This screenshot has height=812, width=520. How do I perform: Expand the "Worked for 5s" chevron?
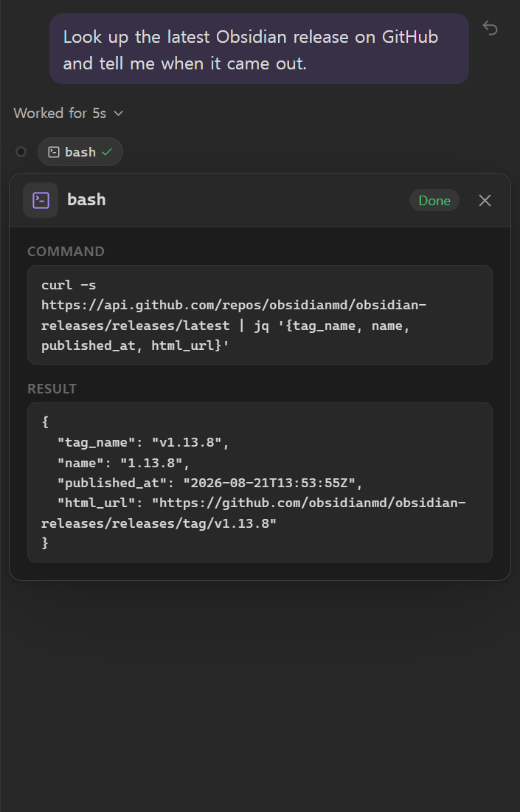[119, 114]
